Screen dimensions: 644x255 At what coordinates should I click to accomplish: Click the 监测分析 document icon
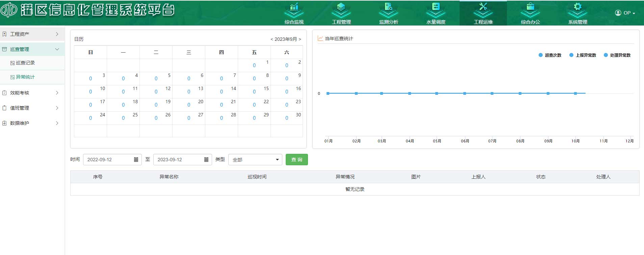[388, 7]
